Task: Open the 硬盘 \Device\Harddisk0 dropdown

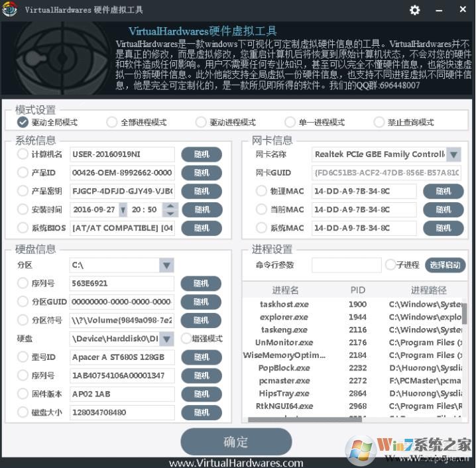Action: coord(166,339)
